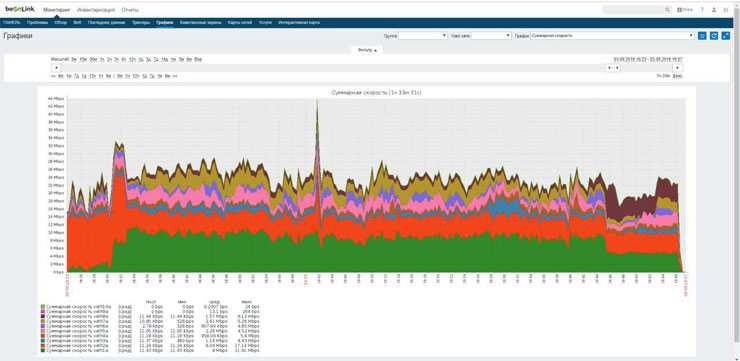The width and height of the screenshot is (740, 361).
Task: Expand the Группа dropdown
Action: (x=423, y=35)
